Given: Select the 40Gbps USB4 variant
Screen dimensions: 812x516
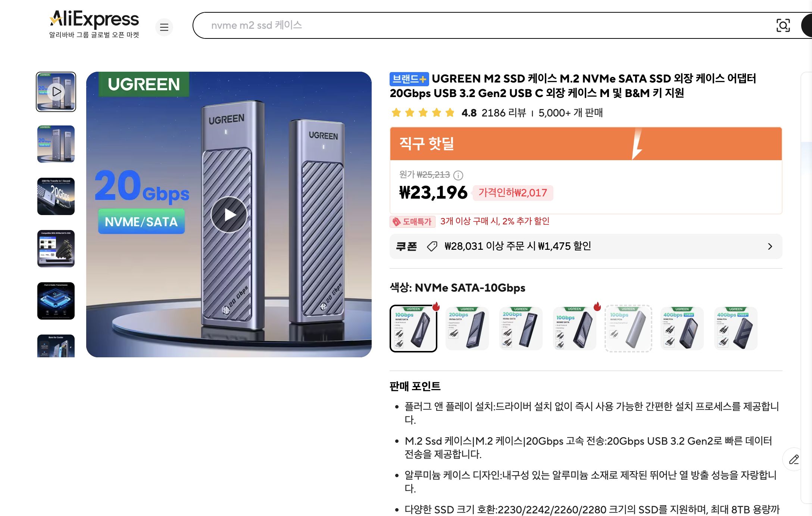Looking at the screenshot, I should pos(682,329).
